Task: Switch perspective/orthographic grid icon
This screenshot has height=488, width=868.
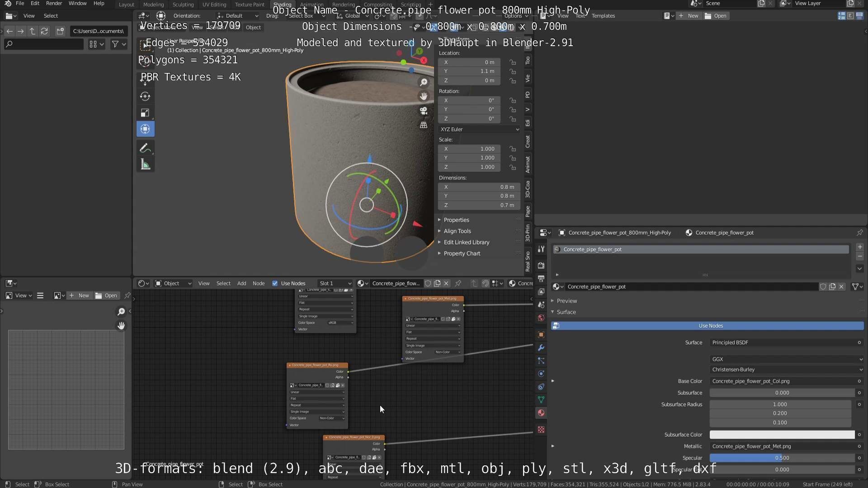Action: coord(424,125)
